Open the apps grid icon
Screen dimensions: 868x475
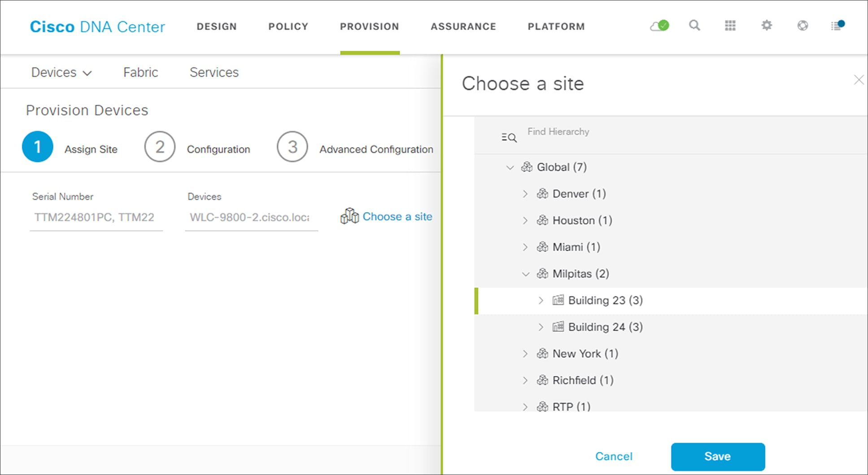[x=730, y=26]
